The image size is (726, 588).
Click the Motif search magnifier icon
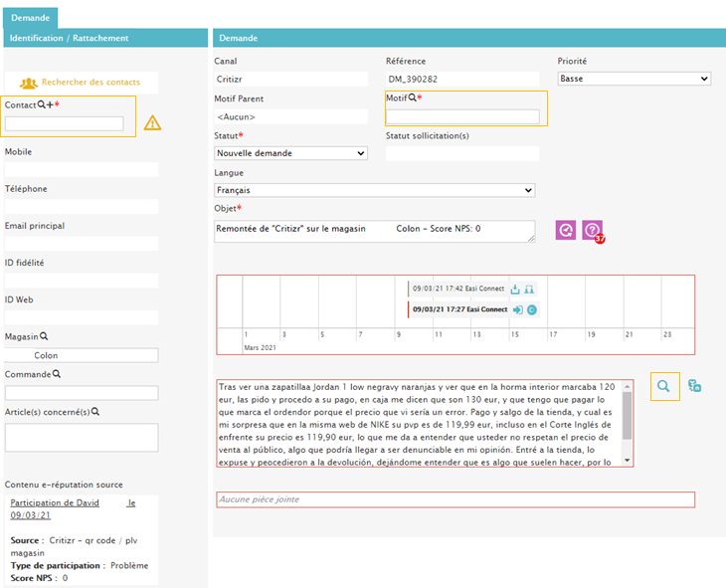[413, 98]
